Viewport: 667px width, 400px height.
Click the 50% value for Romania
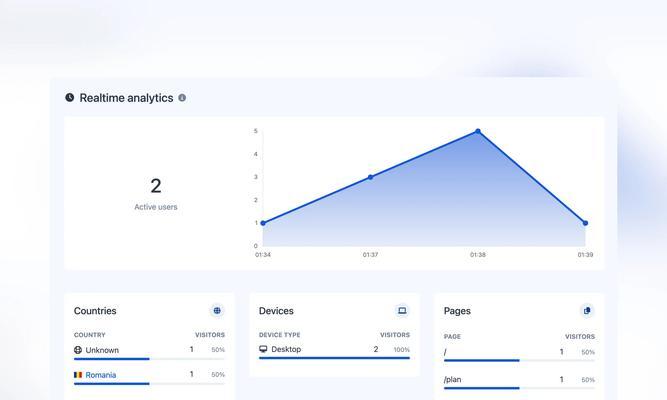[218, 375]
